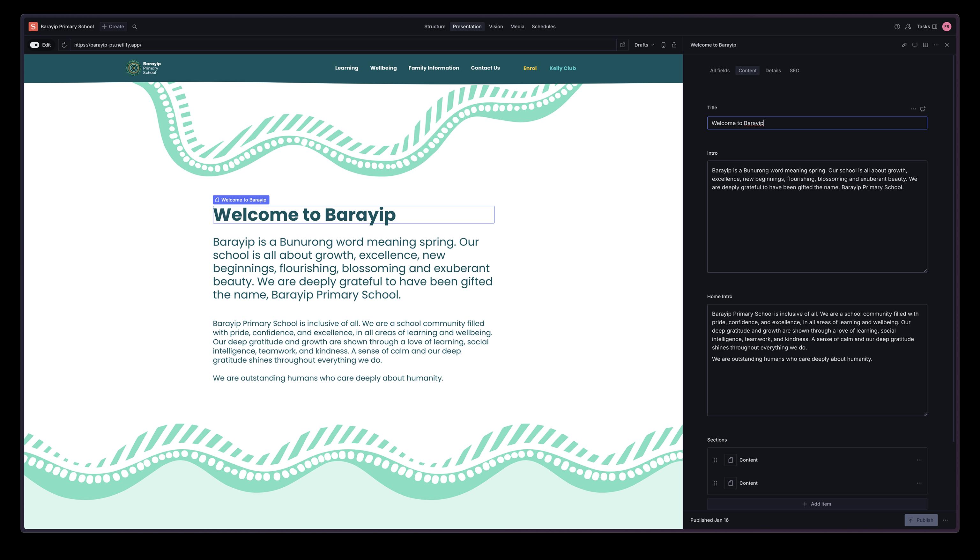
Task: Open the help icon in the top bar
Action: tap(897, 26)
